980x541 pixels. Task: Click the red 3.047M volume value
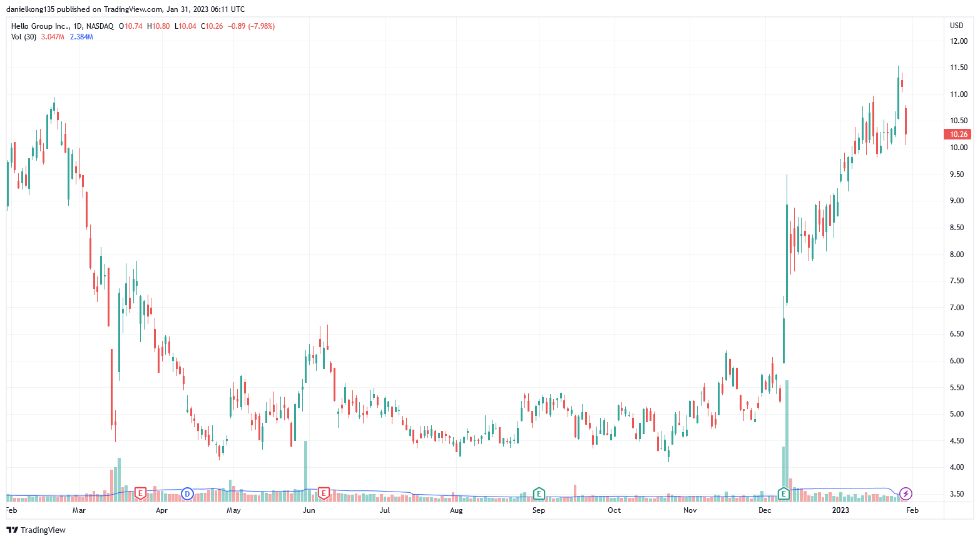click(x=53, y=37)
